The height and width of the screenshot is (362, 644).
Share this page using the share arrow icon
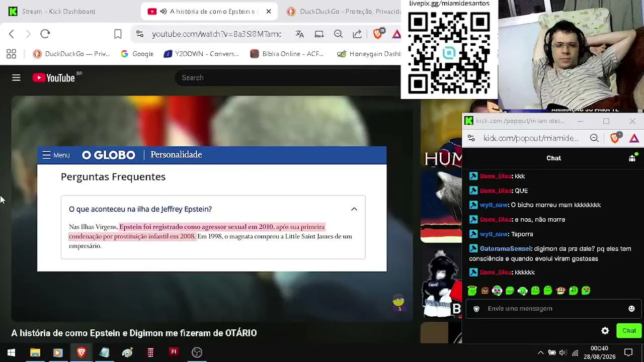click(357, 34)
